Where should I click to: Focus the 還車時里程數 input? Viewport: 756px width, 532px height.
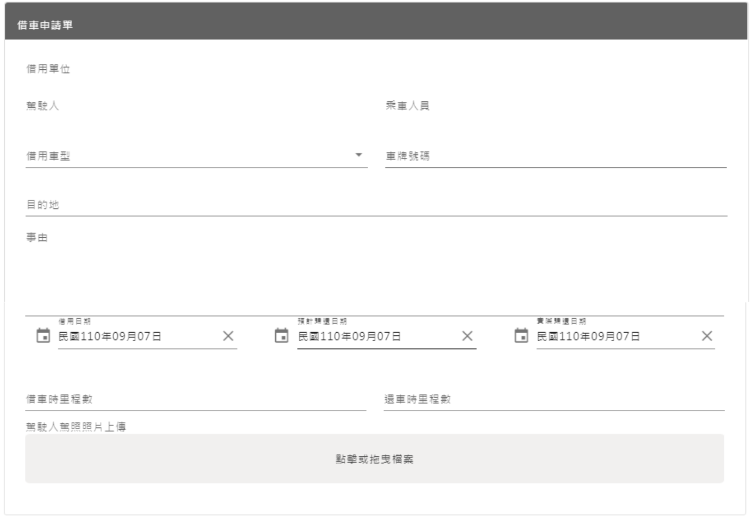[553, 399]
